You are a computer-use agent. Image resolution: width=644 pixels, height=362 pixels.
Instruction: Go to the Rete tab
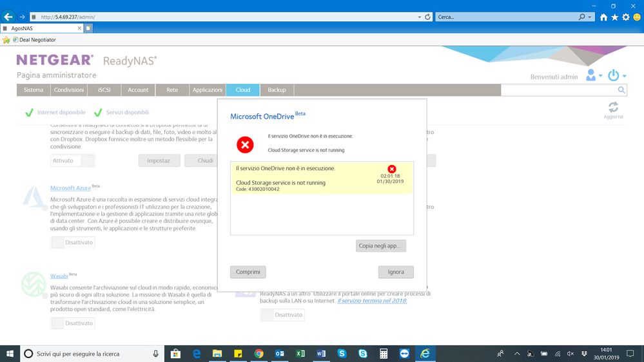[172, 90]
